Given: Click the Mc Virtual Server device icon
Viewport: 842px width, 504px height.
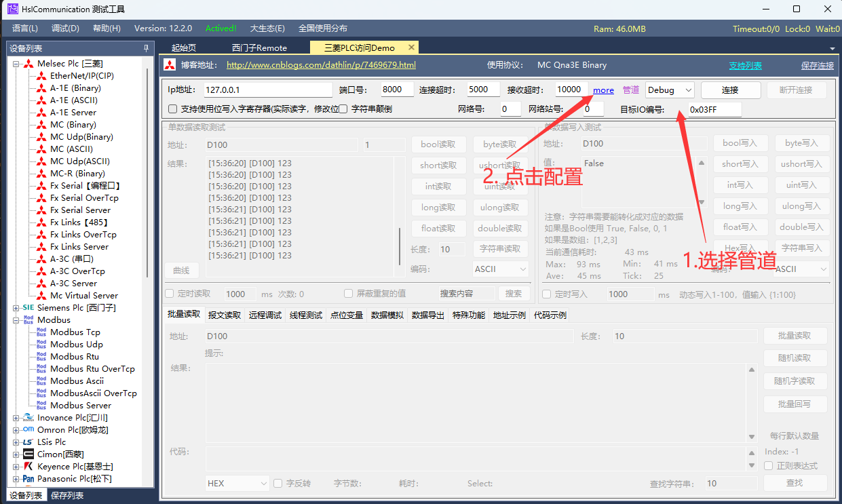Looking at the screenshot, I should tap(41, 296).
